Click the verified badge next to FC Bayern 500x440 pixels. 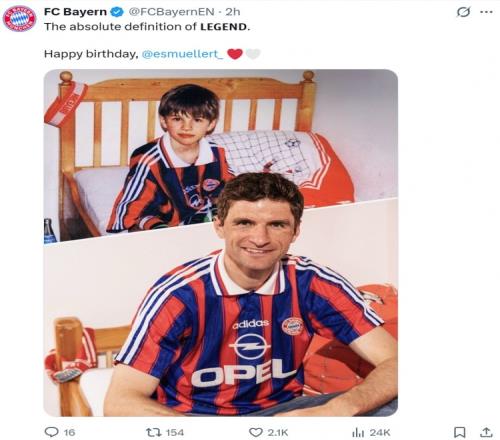click(116, 12)
